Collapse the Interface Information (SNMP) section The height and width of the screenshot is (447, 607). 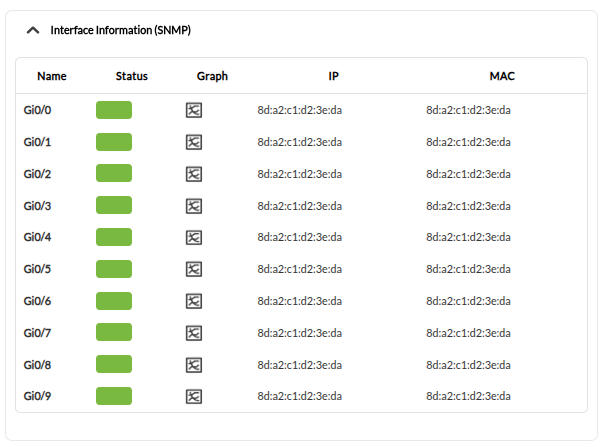point(33,30)
